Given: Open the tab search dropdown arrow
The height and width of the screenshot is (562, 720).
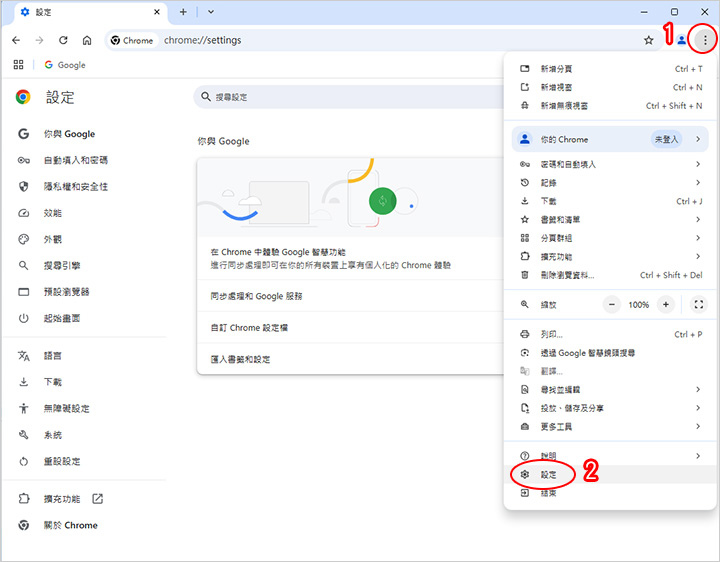Looking at the screenshot, I should click(211, 12).
